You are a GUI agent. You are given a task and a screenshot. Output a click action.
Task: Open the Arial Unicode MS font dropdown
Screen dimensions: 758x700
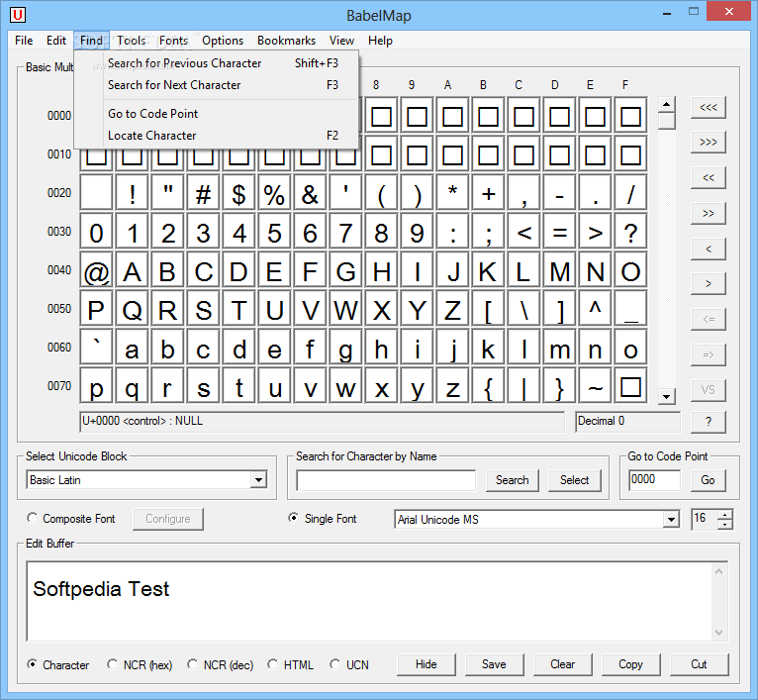[671, 520]
